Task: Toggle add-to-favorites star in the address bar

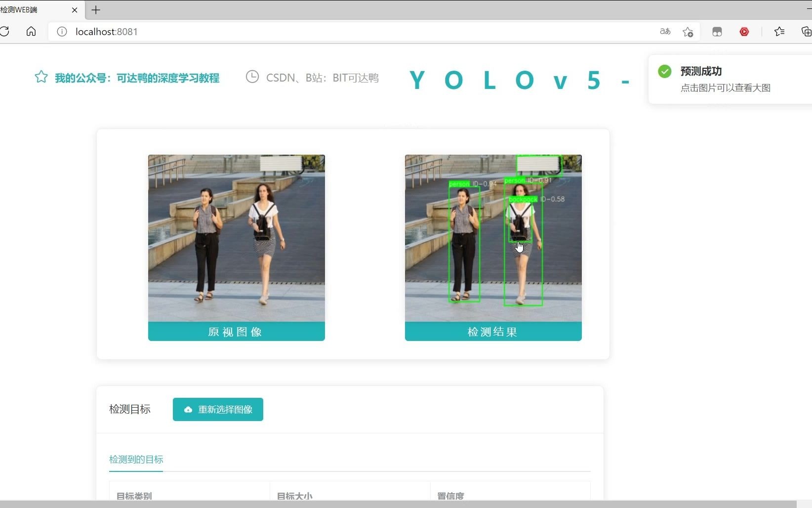Action: (688, 31)
